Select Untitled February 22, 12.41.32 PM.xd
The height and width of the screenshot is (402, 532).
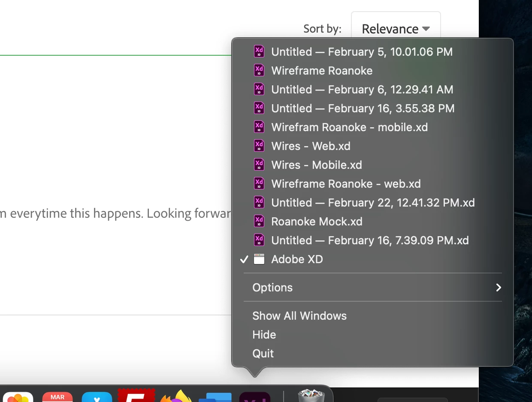pyautogui.click(x=372, y=203)
